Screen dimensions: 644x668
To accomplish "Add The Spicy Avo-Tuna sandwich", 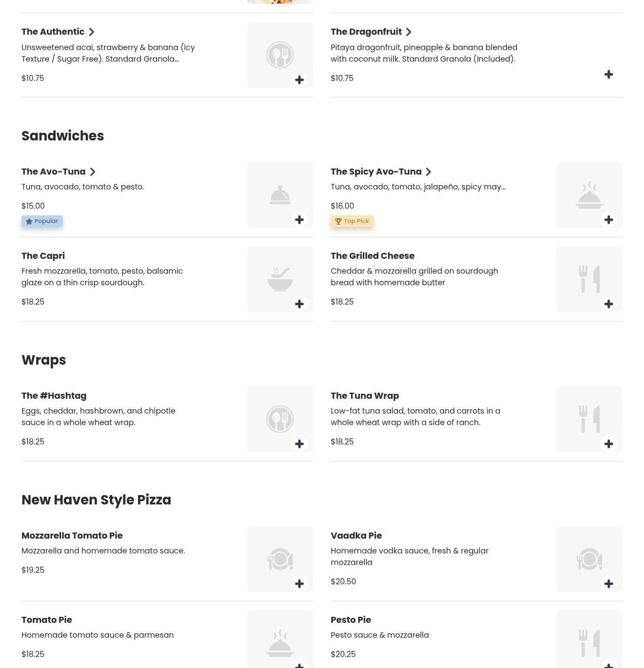I will point(609,220).
